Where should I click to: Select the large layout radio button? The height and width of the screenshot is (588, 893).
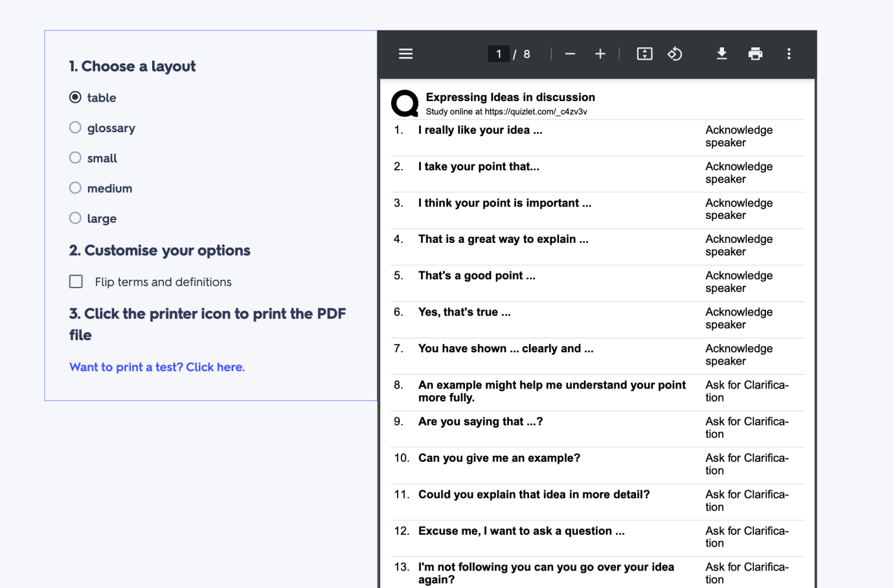click(75, 218)
